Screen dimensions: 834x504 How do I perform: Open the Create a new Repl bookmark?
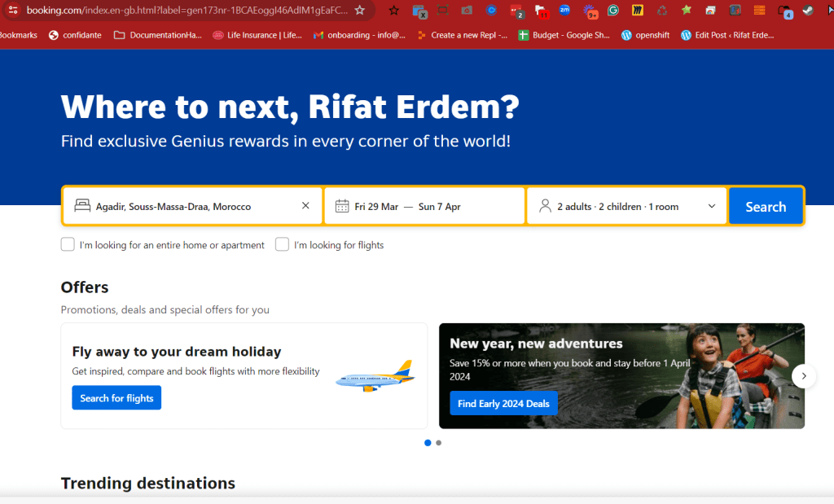click(463, 35)
